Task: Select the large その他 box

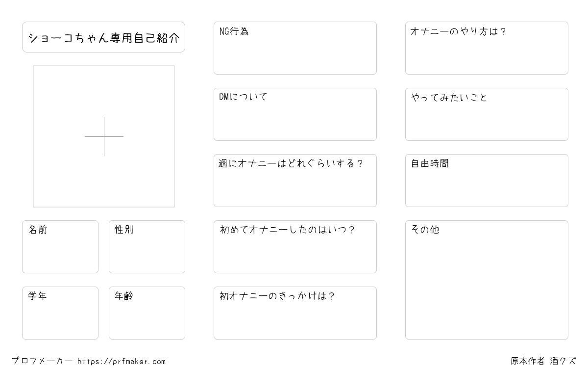Action: tap(487, 280)
